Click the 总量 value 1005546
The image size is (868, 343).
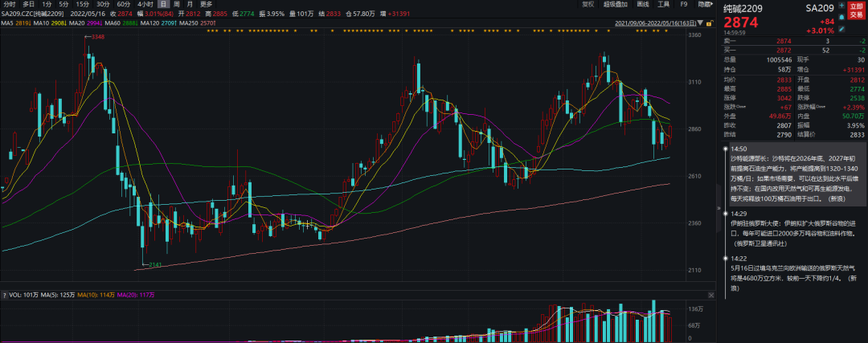780,59
